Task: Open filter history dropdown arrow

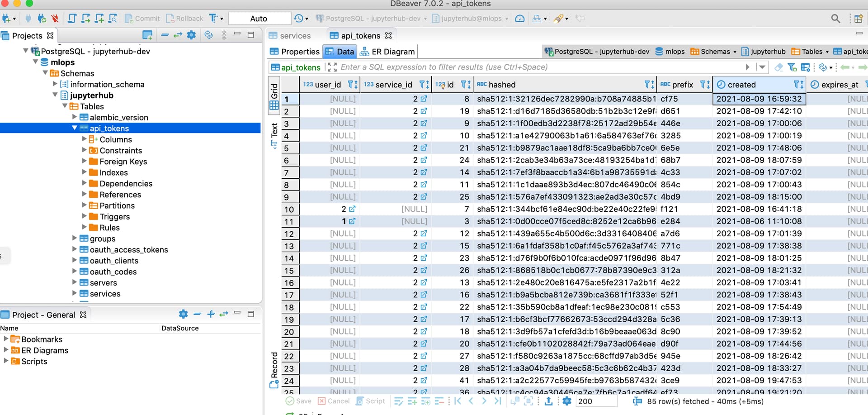Action: [x=762, y=67]
